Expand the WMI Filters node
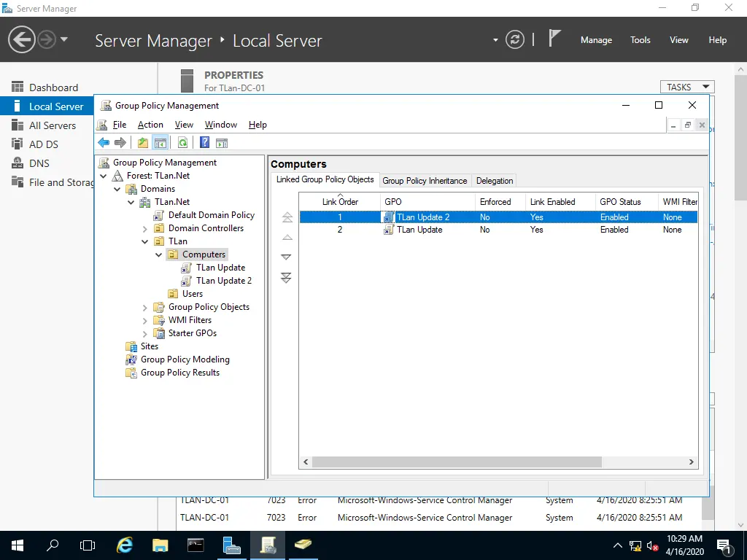This screenshot has width=747, height=560. click(145, 321)
